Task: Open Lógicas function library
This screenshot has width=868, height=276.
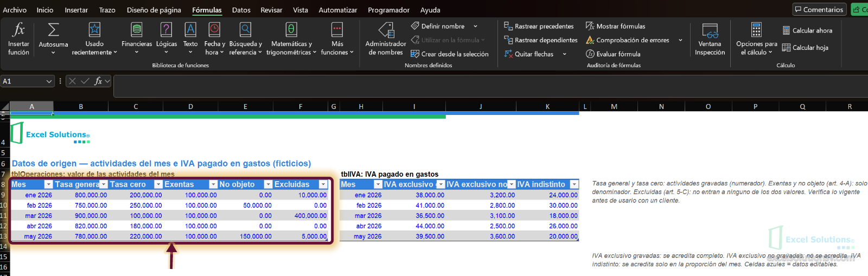Action: pos(167,39)
